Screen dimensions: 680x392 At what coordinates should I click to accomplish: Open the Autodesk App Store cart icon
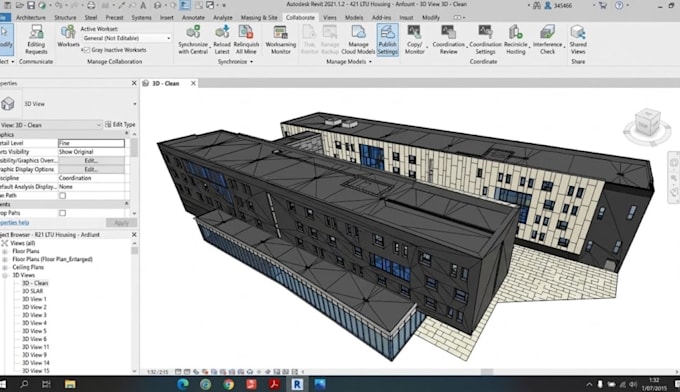pos(603,5)
